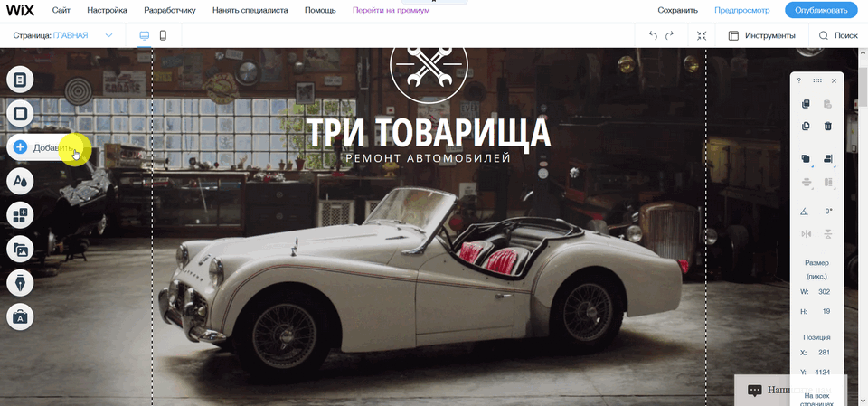Expand the page selector ГЛАВНАЯ dropdown
This screenshot has height=406, width=868.
click(109, 35)
